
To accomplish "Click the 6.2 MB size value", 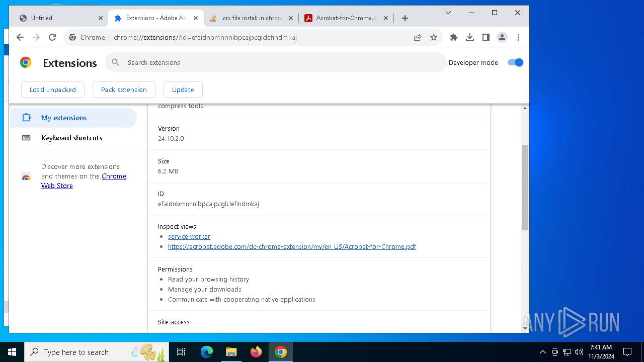I will [x=168, y=171].
